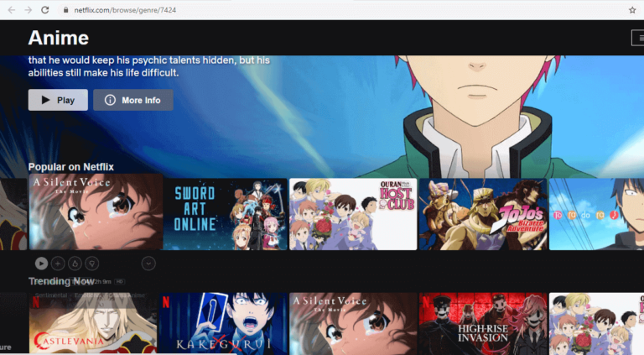
Task: Click the info circle icon in More Info
Action: (x=110, y=100)
